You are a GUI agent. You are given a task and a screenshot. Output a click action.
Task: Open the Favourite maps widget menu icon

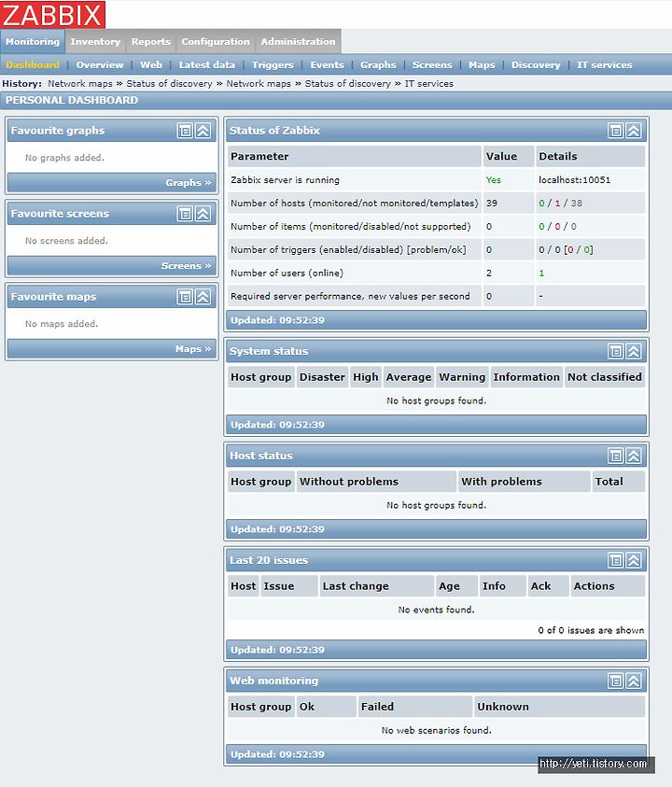[x=185, y=297]
